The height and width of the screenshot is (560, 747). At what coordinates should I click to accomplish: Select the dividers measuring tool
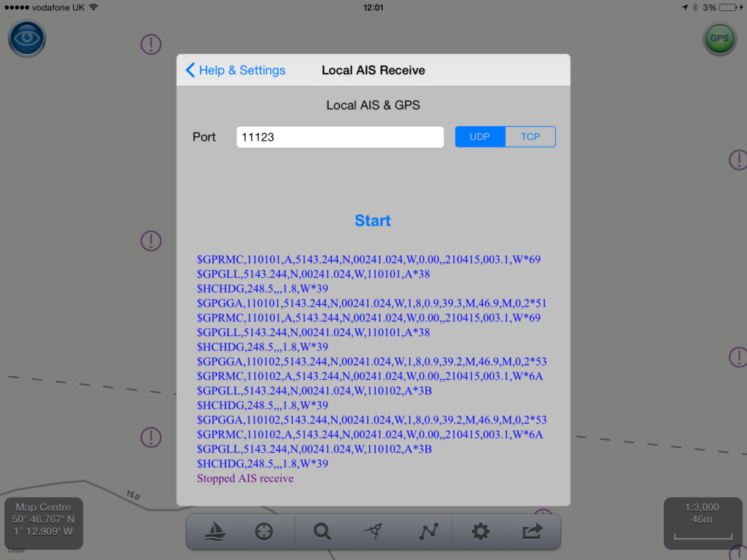click(x=374, y=532)
